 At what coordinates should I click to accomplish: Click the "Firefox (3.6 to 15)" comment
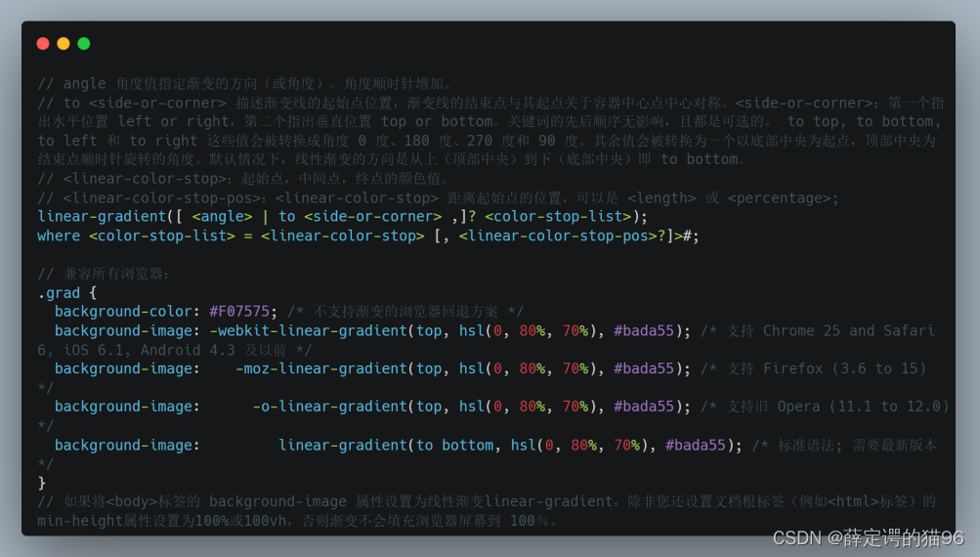tap(844, 368)
